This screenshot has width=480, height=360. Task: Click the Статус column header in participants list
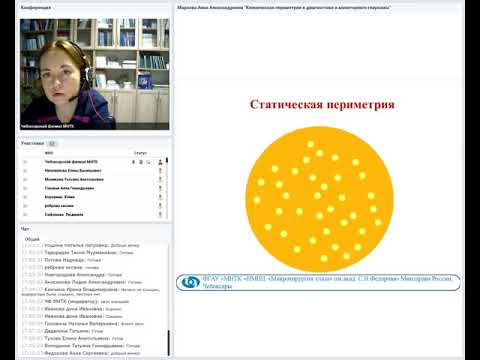(140, 153)
